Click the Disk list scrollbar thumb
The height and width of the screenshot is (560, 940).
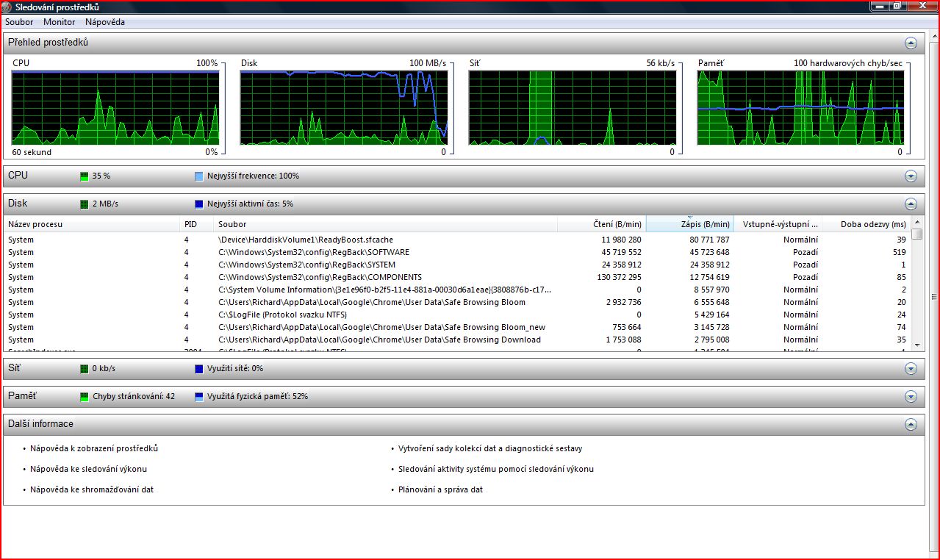coord(916,234)
